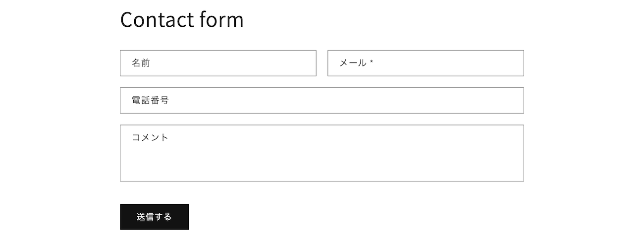Click the field right of the name box
Image resolution: width=644 pixels, height=238 pixels.
(x=426, y=63)
